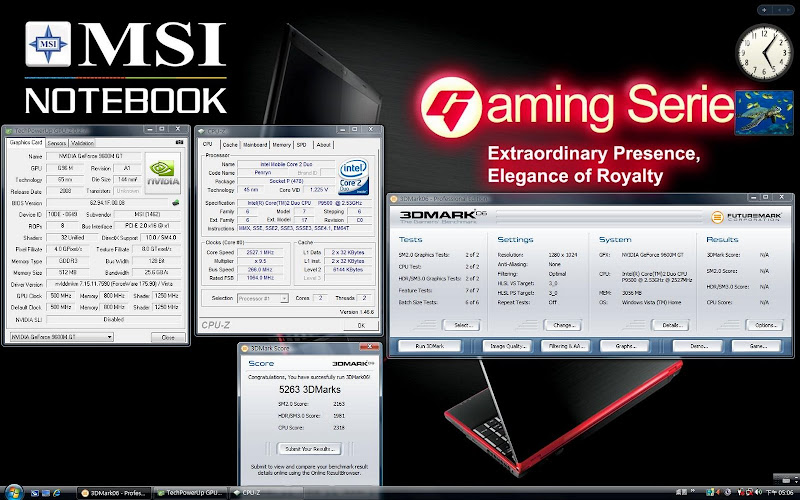Click the 3DMark06 title bar orange icon

[393, 198]
